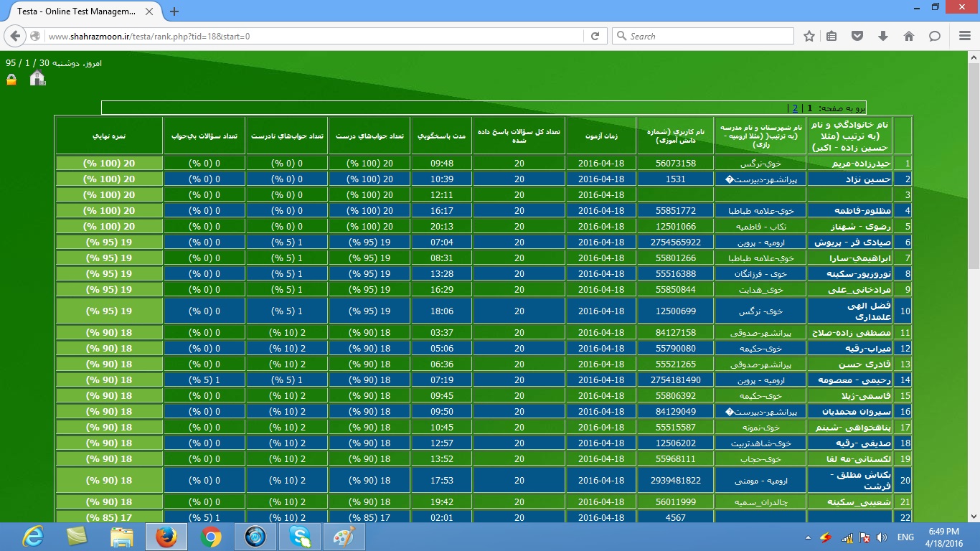The height and width of the screenshot is (551, 980).
Task: Open the Firefox downloads arrow
Action: tap(883, 36)
